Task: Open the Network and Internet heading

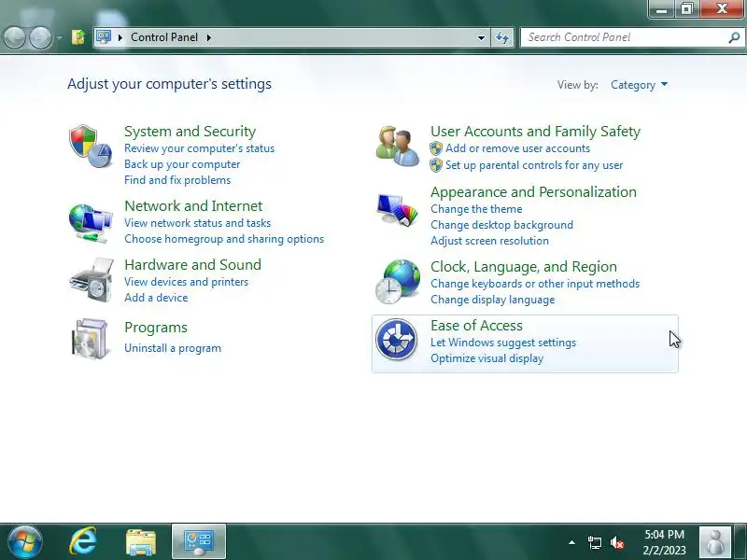Action: point(193,205)
